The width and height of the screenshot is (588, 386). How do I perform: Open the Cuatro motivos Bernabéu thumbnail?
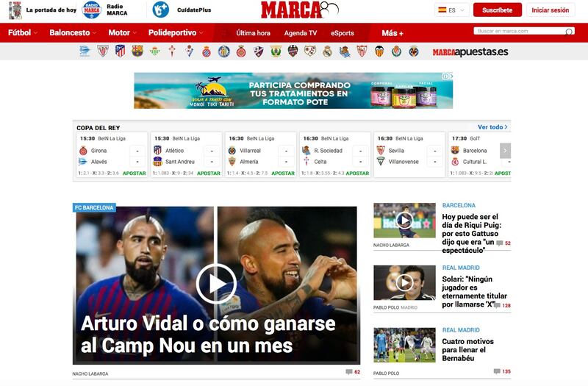404,345
